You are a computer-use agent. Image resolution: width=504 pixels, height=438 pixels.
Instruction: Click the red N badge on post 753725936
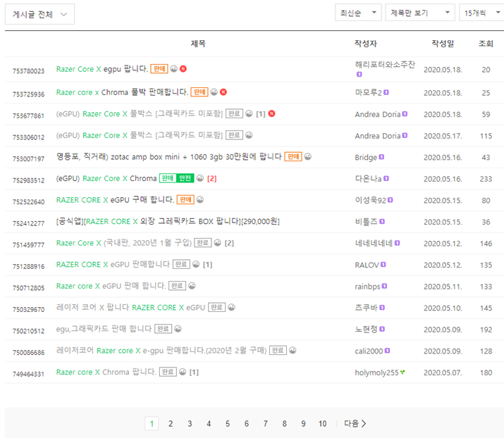(223, 92)
